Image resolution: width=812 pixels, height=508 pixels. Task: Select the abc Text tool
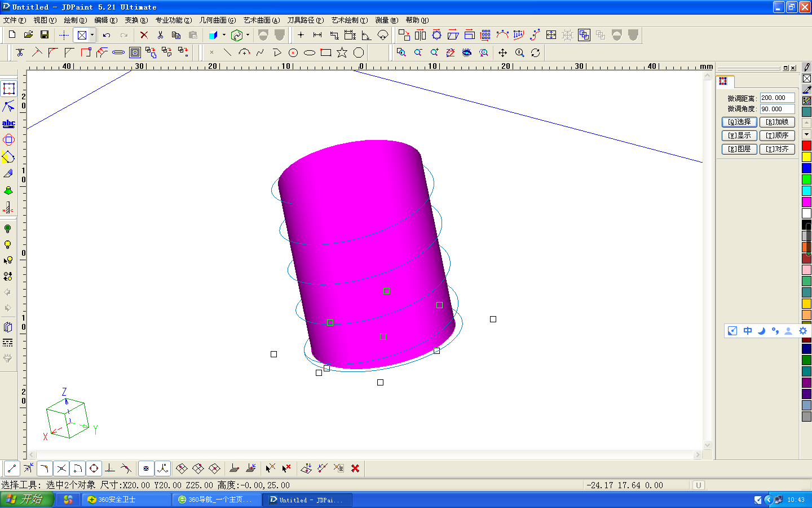8,123
